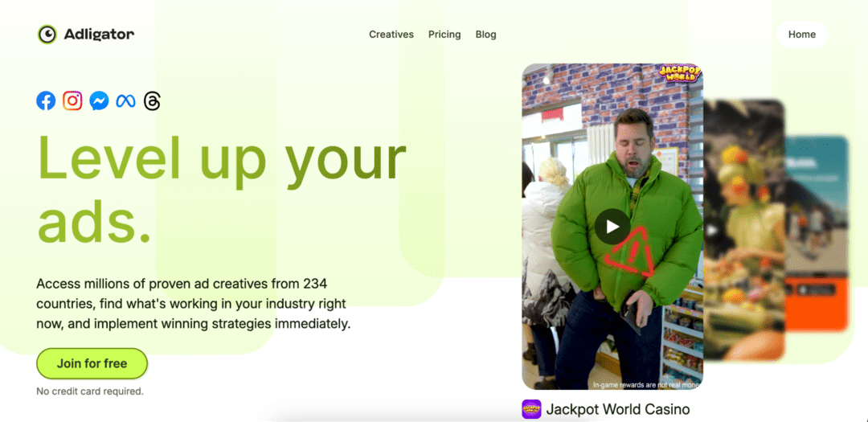The image size is (868, 422).
Task: Click the Adligator eye logo icon
Action: 47,35
